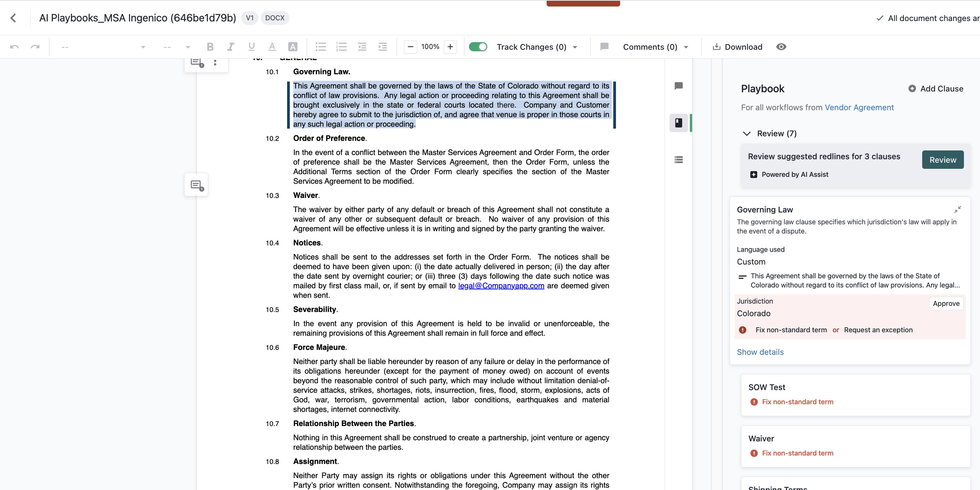Collapse the Review (7) section
This screenshot has height=490, width=980.
pyautogui.click(x=747, y=134)
